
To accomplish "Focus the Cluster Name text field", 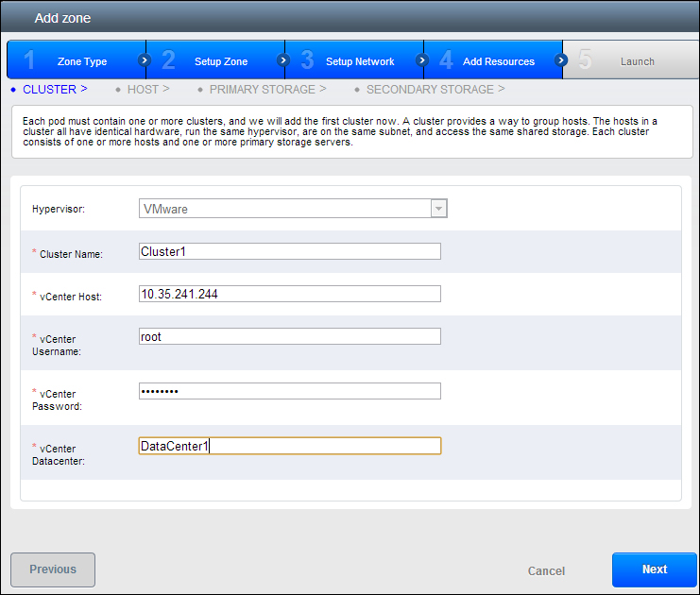I will (289, 251).
